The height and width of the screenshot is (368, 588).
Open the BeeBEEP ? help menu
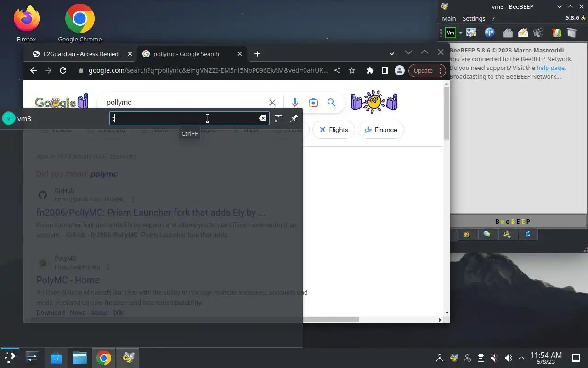493,18
